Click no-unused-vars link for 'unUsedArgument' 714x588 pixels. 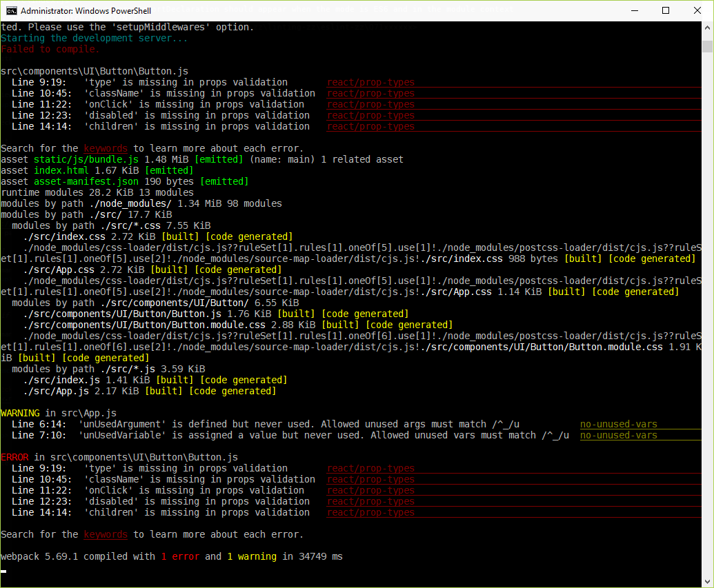[x=618, y=424]
